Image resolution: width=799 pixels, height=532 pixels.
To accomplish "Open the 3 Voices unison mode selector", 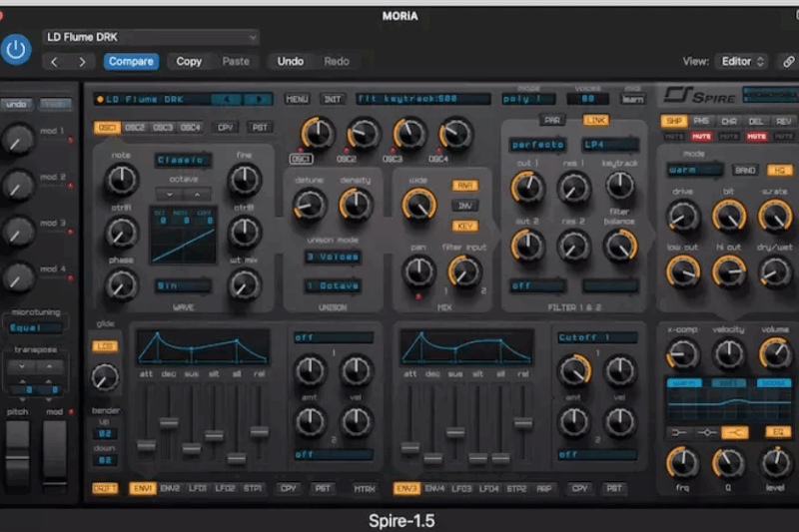I will pyautogui.click(x=333, y=258).
